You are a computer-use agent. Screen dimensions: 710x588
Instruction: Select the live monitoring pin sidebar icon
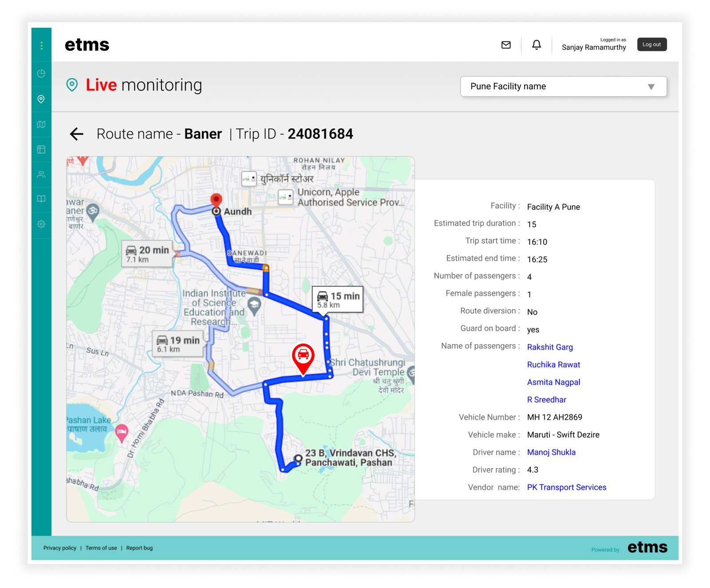[x=41, y=99]
